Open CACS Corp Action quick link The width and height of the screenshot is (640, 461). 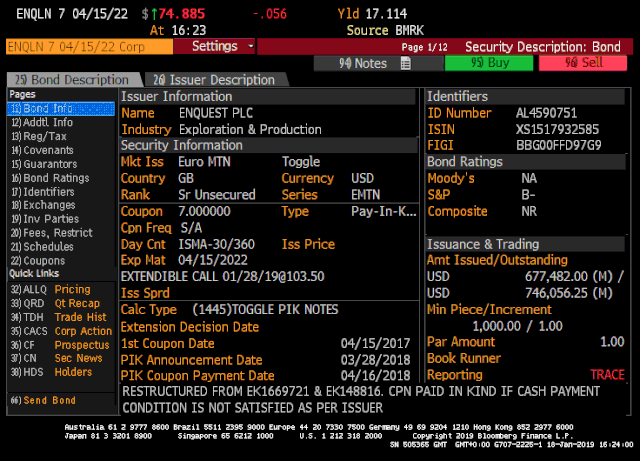click(61, 331)
